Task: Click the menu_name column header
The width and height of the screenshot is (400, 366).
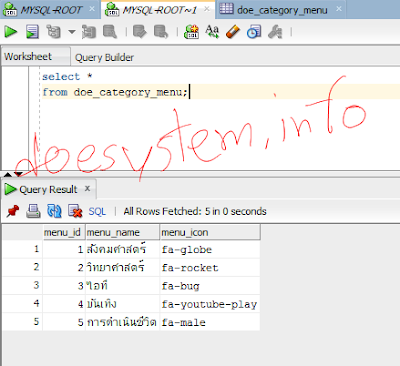Action: (x=123, y=232)
